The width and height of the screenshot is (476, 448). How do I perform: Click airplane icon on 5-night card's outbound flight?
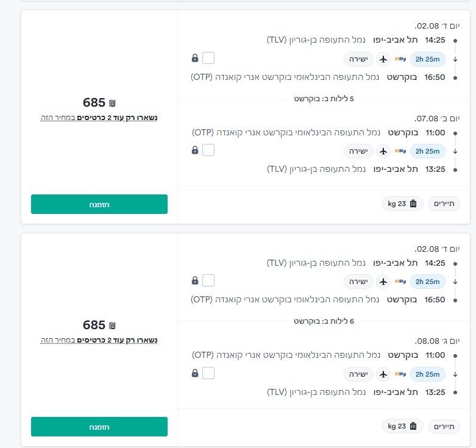(x=383, y=59)
